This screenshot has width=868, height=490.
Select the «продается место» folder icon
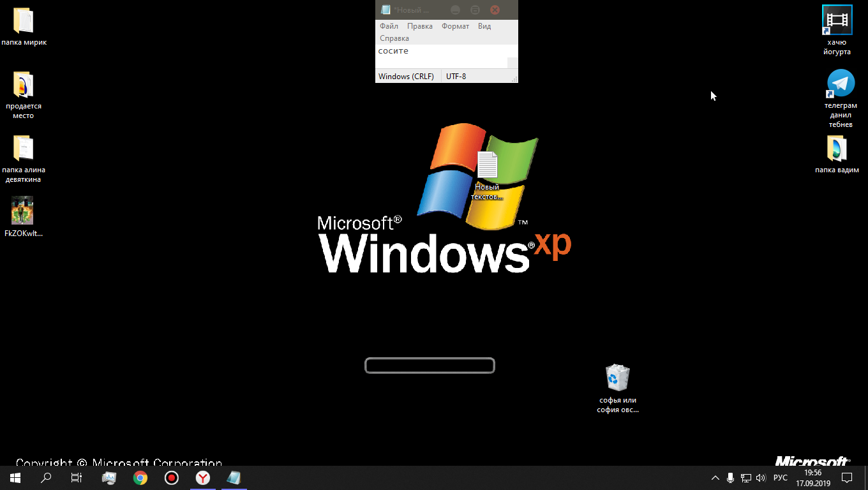[24, 85]
